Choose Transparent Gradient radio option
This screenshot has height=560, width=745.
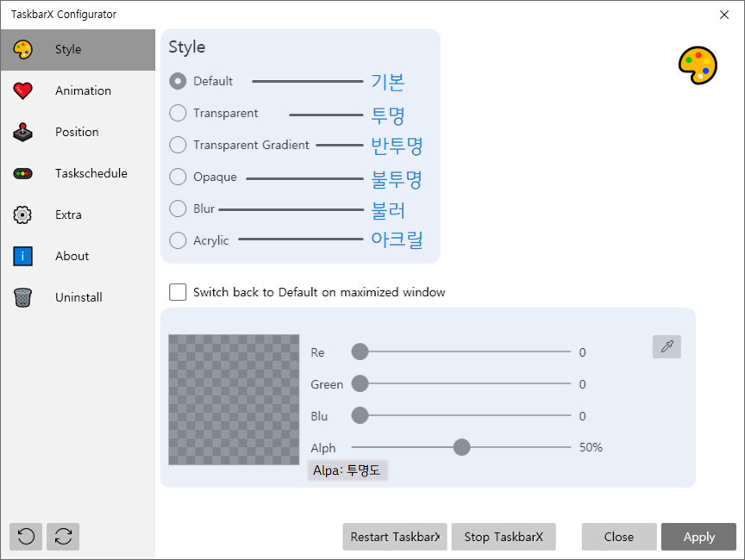(x=178, y=145)
